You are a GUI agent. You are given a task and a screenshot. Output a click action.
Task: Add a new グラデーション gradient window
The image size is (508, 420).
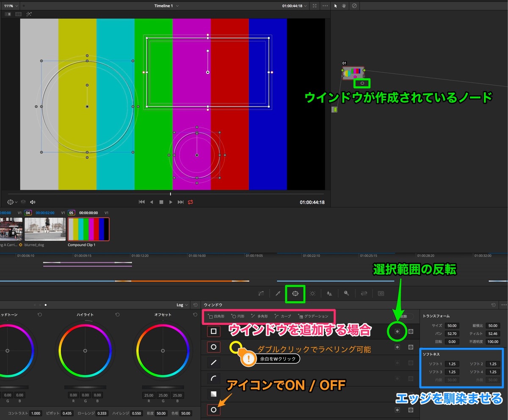[313, 316]
